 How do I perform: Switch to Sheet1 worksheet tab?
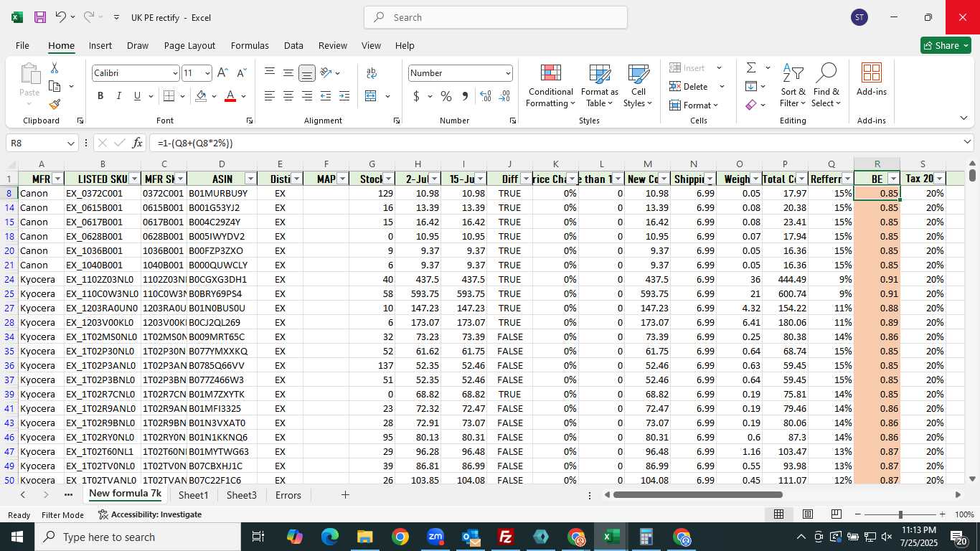click(193, 495)
